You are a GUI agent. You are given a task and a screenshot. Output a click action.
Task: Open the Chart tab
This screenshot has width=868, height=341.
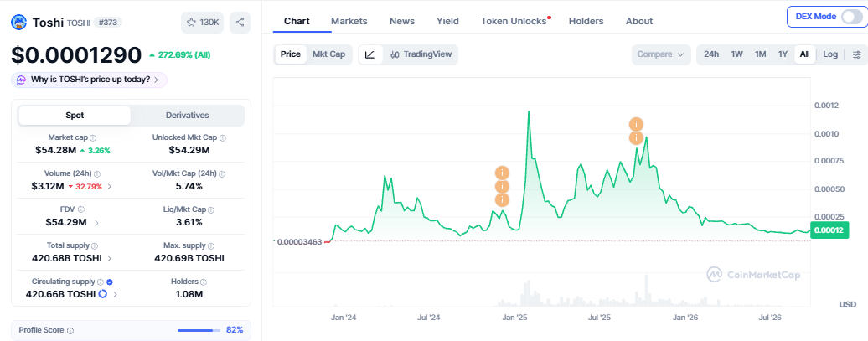(297, 21)
